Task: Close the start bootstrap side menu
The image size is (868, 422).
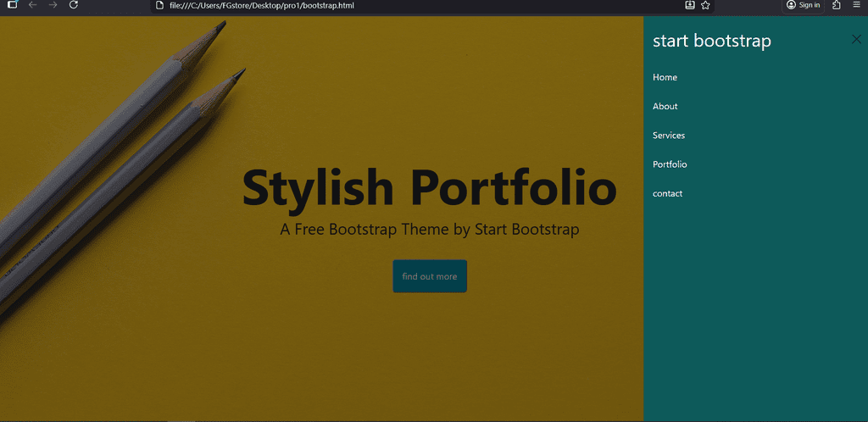Action: (856, 39)
